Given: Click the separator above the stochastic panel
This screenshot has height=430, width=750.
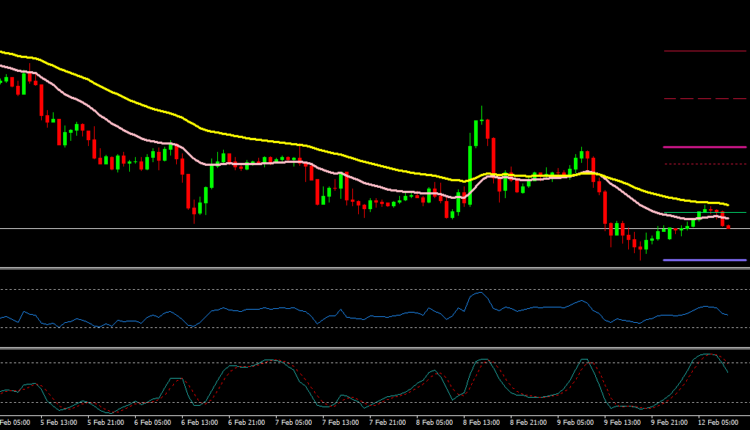Looking at the screenshot, I should tap(375, 348).
